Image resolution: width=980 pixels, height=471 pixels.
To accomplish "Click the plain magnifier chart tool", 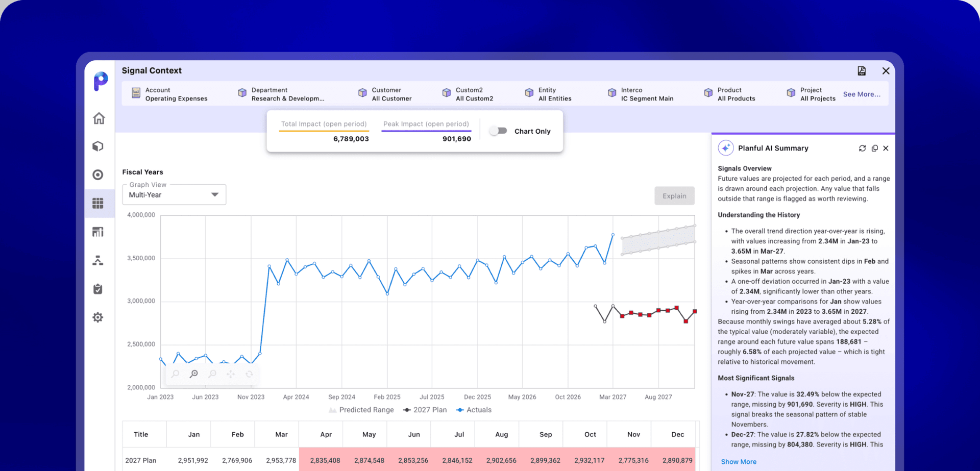I will [x=175, y=374].
